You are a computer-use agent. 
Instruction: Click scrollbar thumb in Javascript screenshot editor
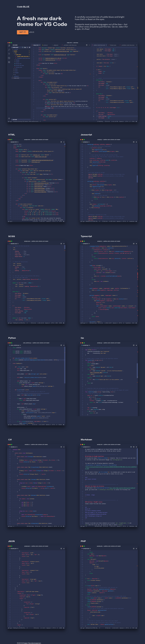(137, 179)
